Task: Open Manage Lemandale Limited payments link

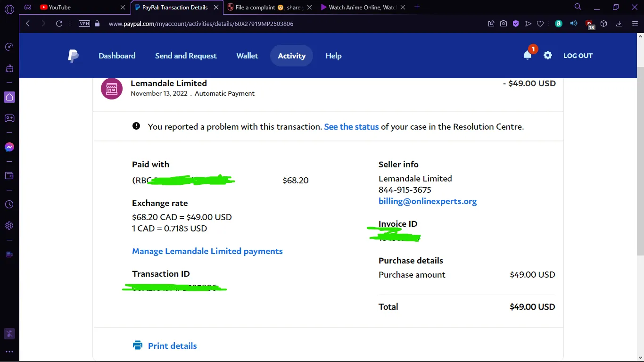Action: pos(207,251)
